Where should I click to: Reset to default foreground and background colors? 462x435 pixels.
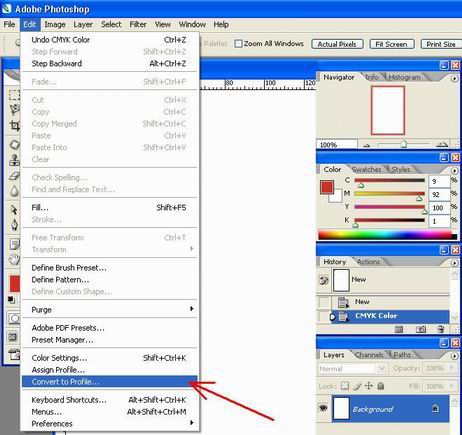coord(11,300)
